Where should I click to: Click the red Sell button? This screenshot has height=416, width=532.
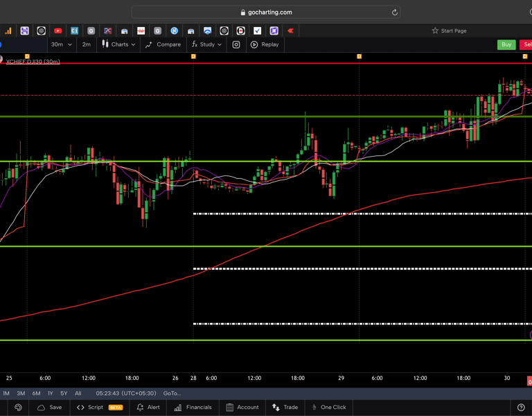coord(526,44)
